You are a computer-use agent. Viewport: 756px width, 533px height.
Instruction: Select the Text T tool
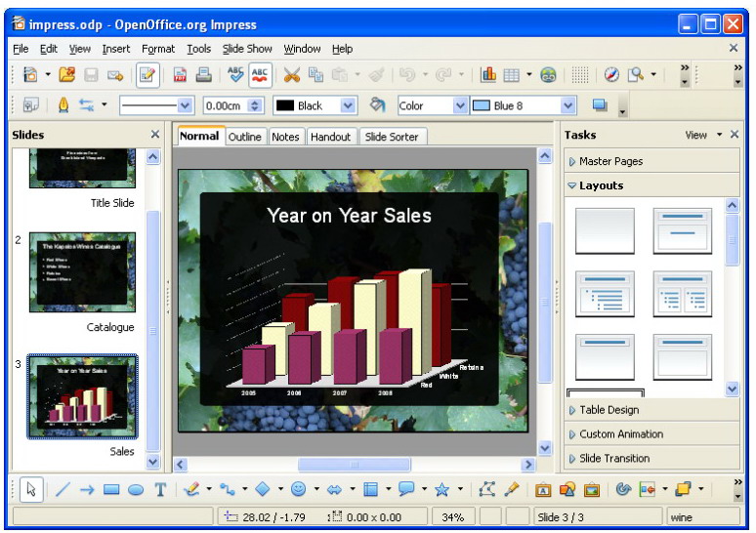point(160,490)
